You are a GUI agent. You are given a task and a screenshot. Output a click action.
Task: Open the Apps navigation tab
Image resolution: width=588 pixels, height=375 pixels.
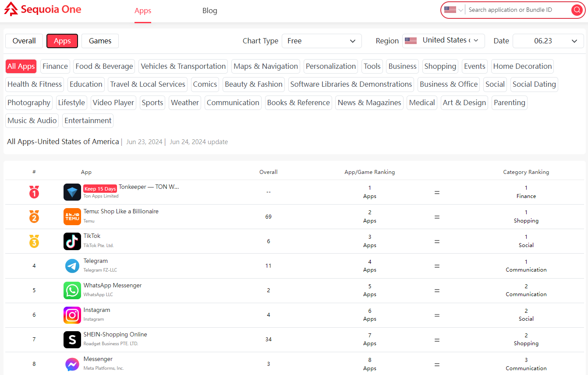[142, 11]
